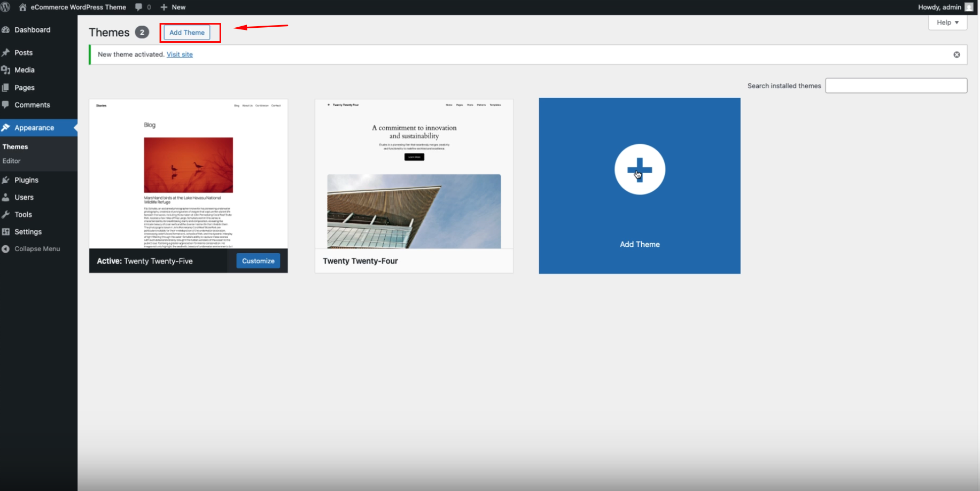Click the admin user avatar icon
980x491 pixels.
(x=968, y=7)
